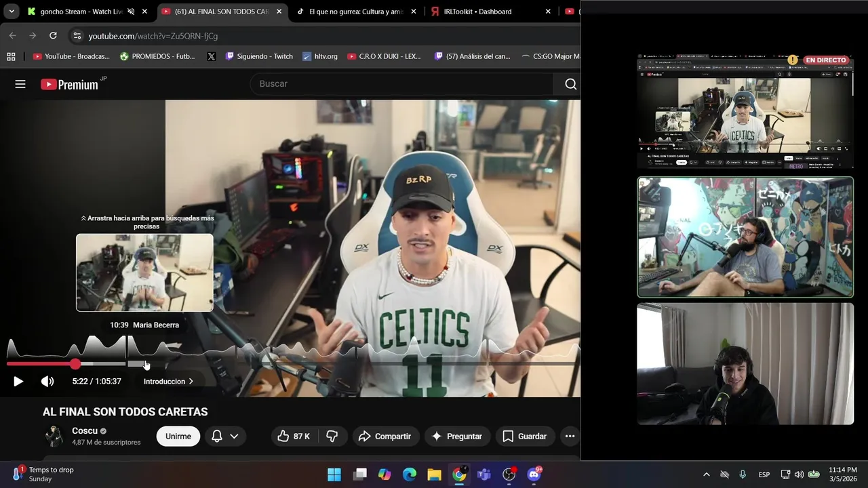Screen dimensions: 868x488
Task: Open the YouTube guide hamburger menu
Action: (20, 84)
